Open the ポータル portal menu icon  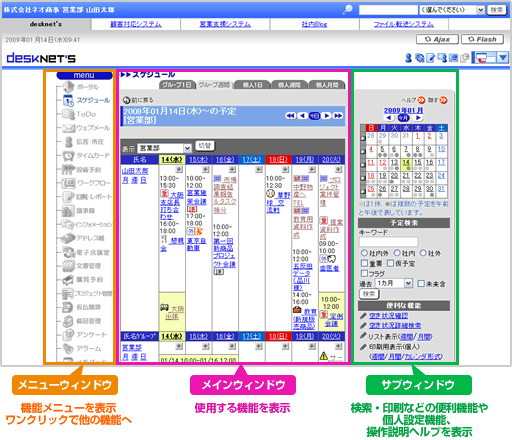[x=69, y=87]
